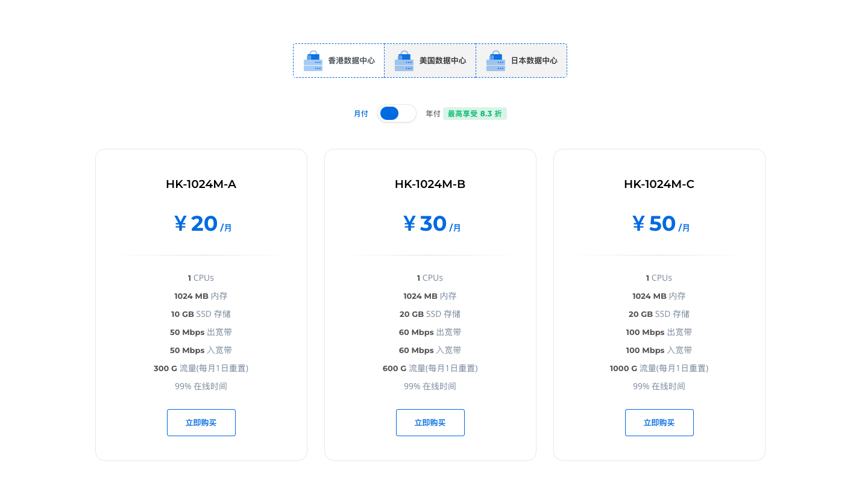Image resolution: width=868 pixels, height=488 pixels.
Task: Click the HK-1024M-B plan title
Action: (430, 184)
